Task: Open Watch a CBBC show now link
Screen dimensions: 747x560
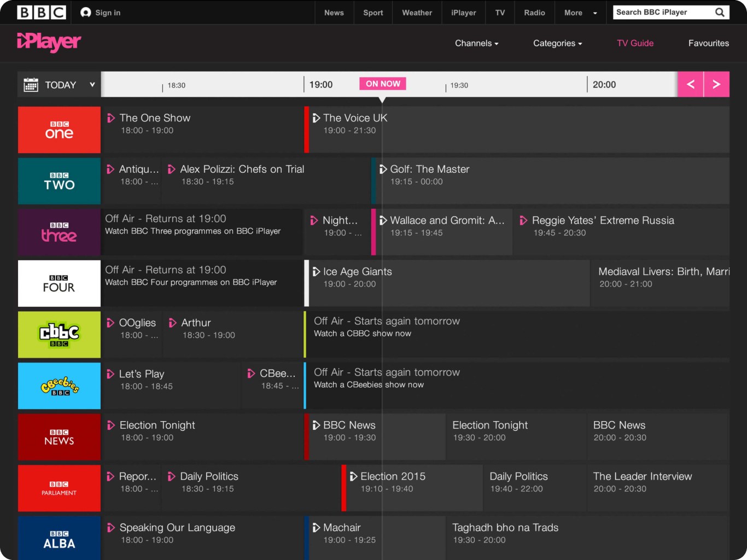Action: pos(363,334)
